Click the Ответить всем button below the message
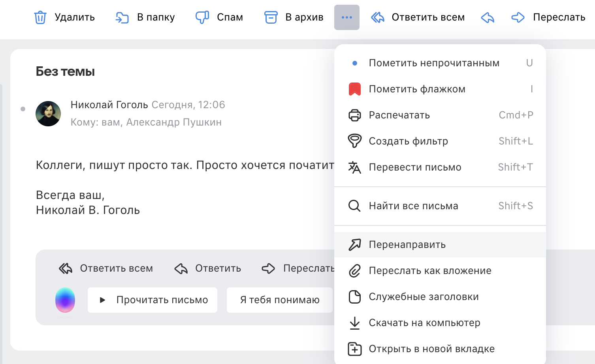Screen dimensions: 595x364 tap(106, 268)
